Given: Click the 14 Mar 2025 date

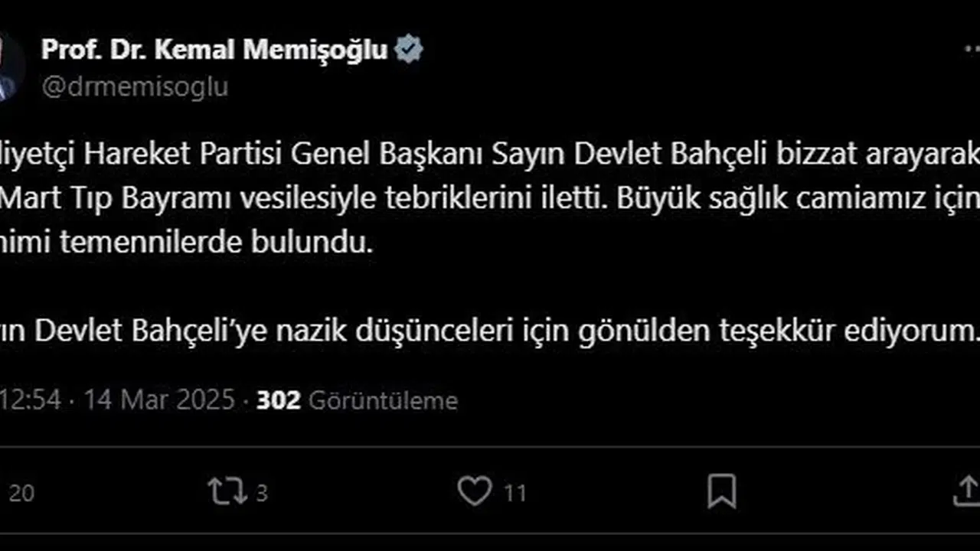Looking at the screenshot, I should click(159, 400).
